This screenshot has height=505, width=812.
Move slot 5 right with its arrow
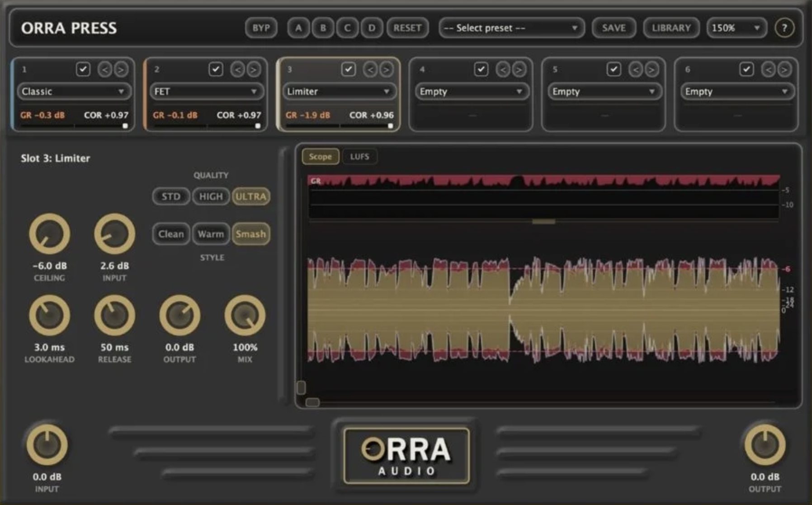651,69
